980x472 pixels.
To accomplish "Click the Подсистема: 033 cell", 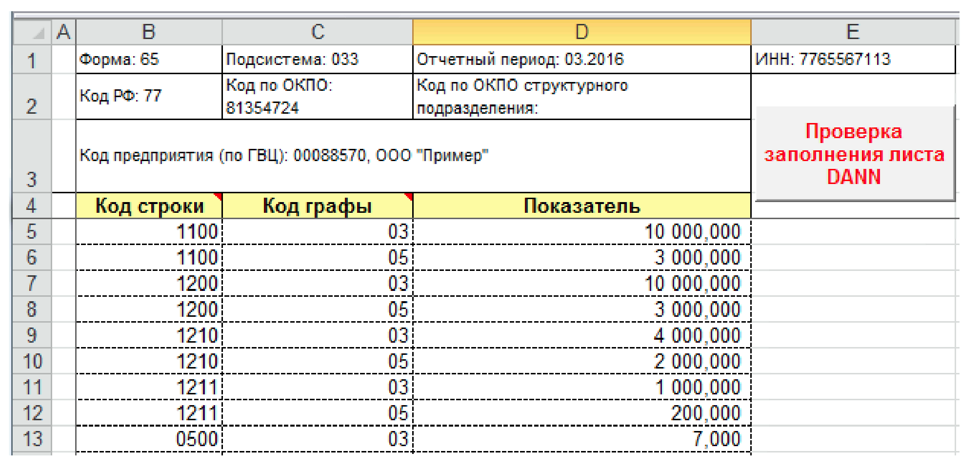I will [317, 60].
